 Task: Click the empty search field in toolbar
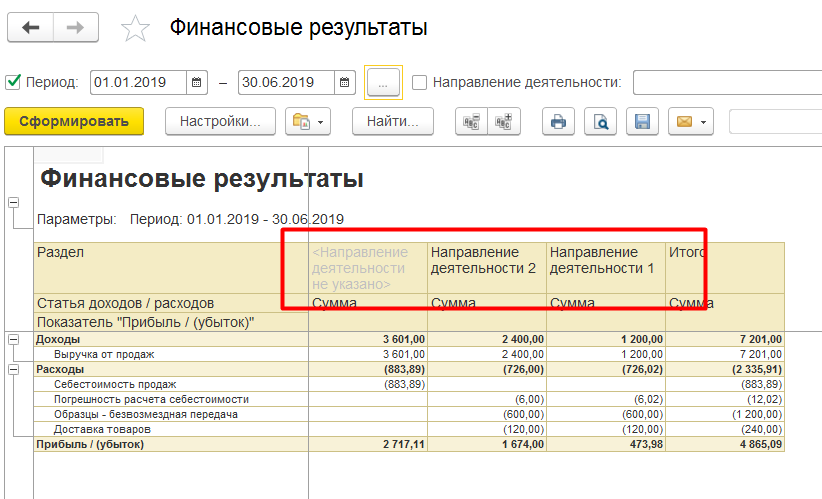coord(775,122)
